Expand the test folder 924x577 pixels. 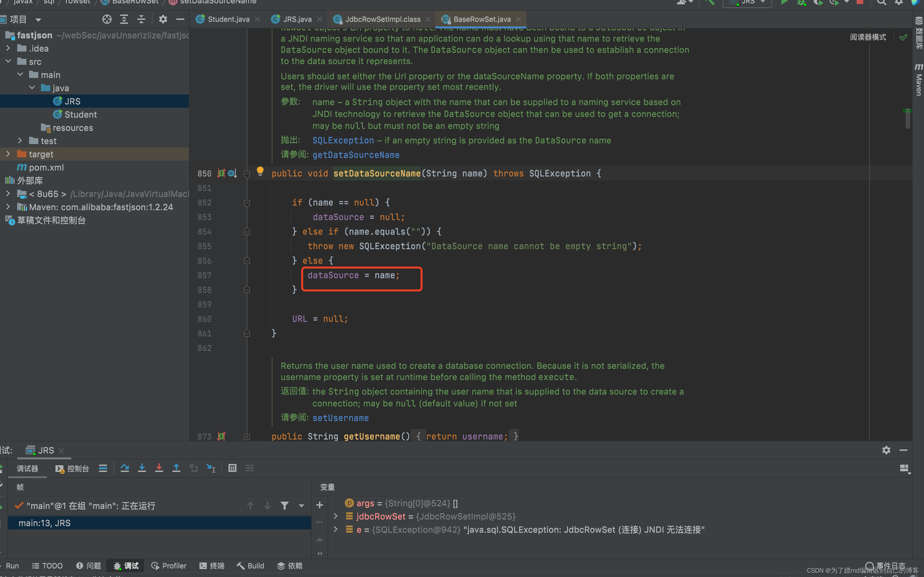pos(20,140)
